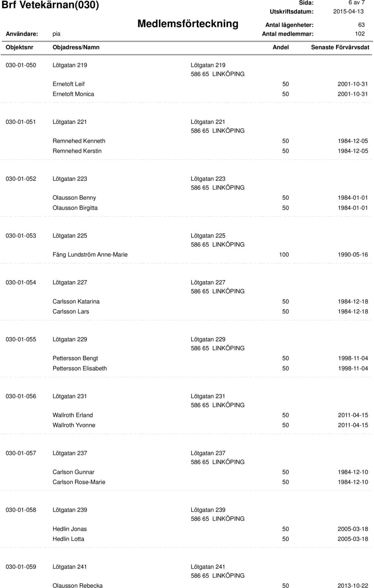Select member Remnehed Kerstin

pyautogui.click(x=77, y=151)
